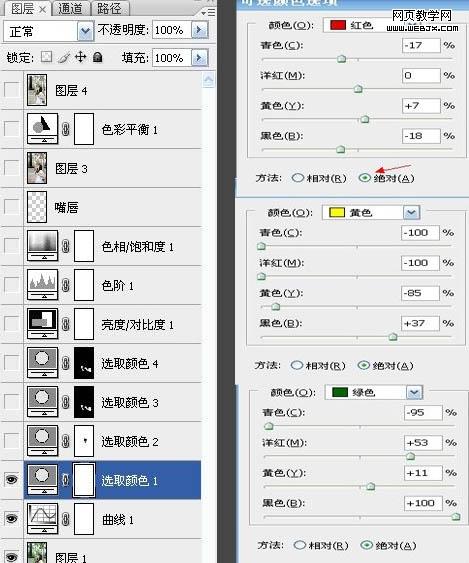
Task: Switch to the 路径 tab
Action: 109,9
